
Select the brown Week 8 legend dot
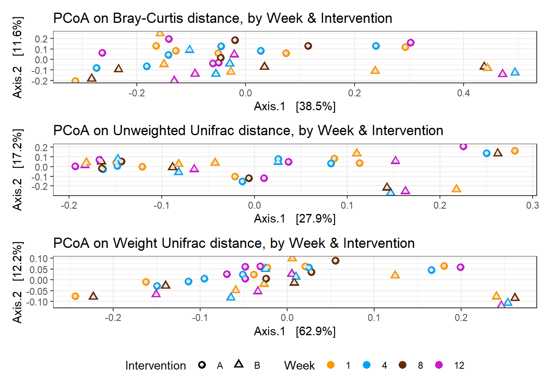click(403, 365)
